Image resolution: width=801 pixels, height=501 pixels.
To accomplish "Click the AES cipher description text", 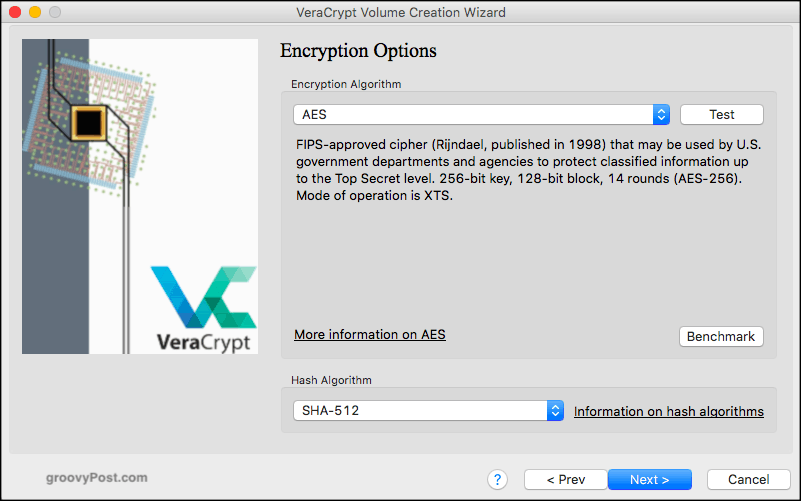I will (528, 170).
